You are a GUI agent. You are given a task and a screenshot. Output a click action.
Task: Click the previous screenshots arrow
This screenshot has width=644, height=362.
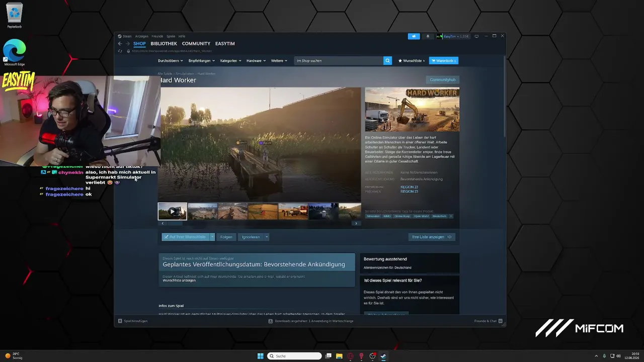[162, 223]
